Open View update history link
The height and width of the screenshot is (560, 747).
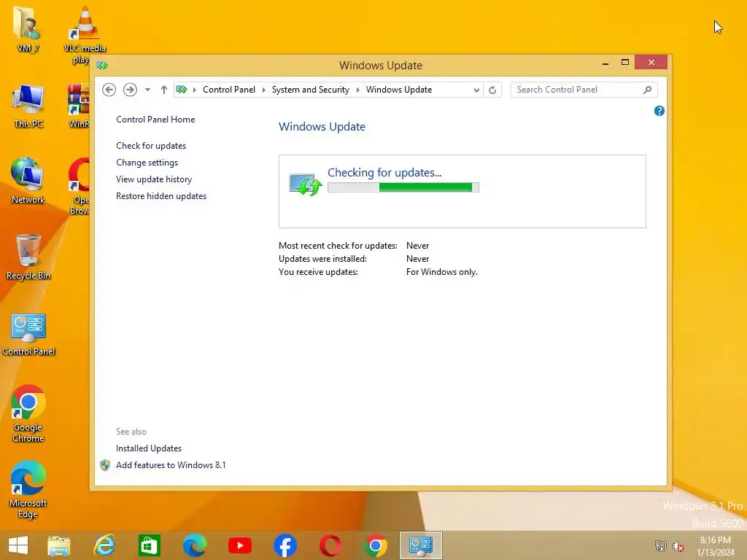click(x=154, y=179)
